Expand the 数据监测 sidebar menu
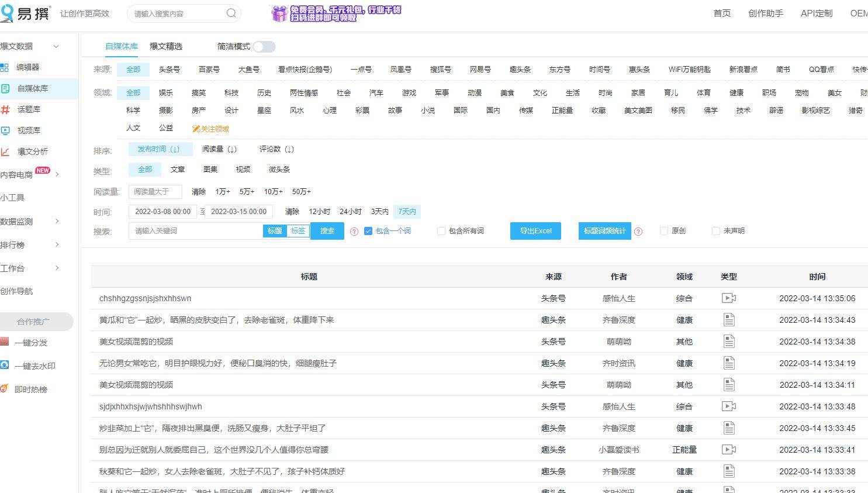The image size is (868, 493). click(x=57, y=221)
